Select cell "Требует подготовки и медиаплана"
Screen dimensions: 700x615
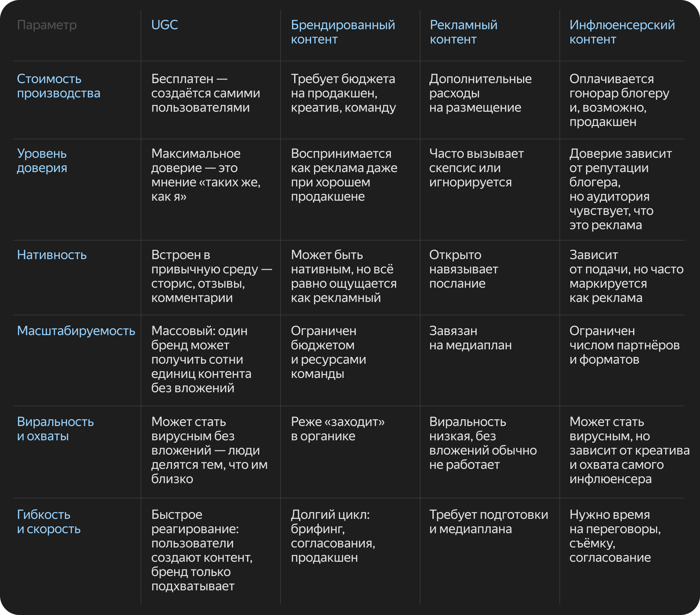pos(489,521)
